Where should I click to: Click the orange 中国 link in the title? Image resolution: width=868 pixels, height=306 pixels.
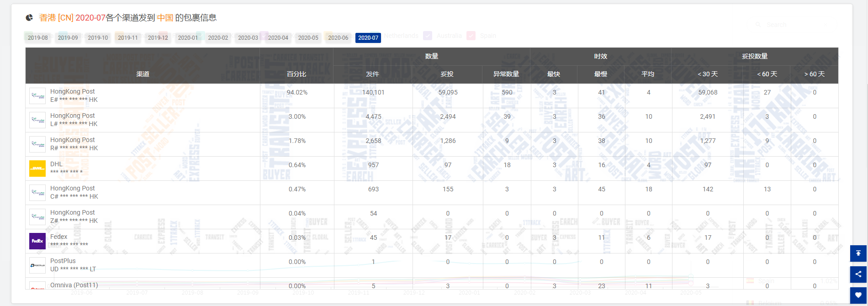pos(165,18)
